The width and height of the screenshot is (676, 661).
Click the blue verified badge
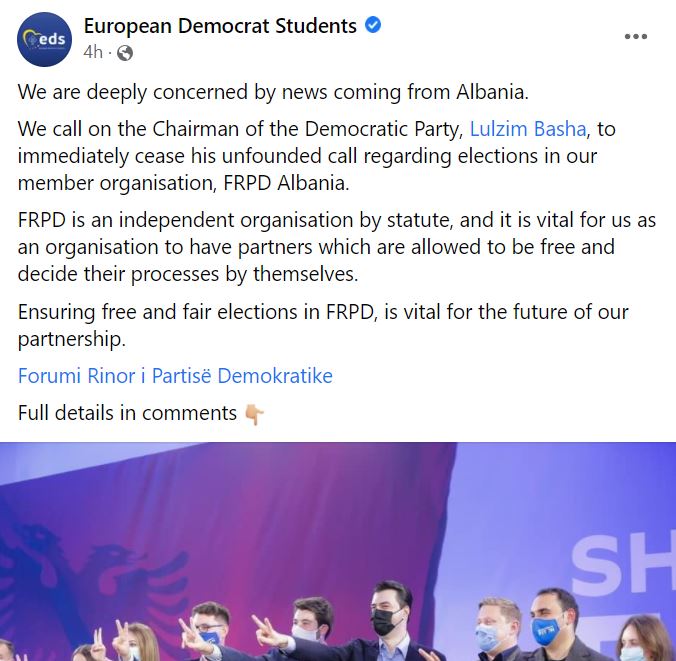pos(373,27)
